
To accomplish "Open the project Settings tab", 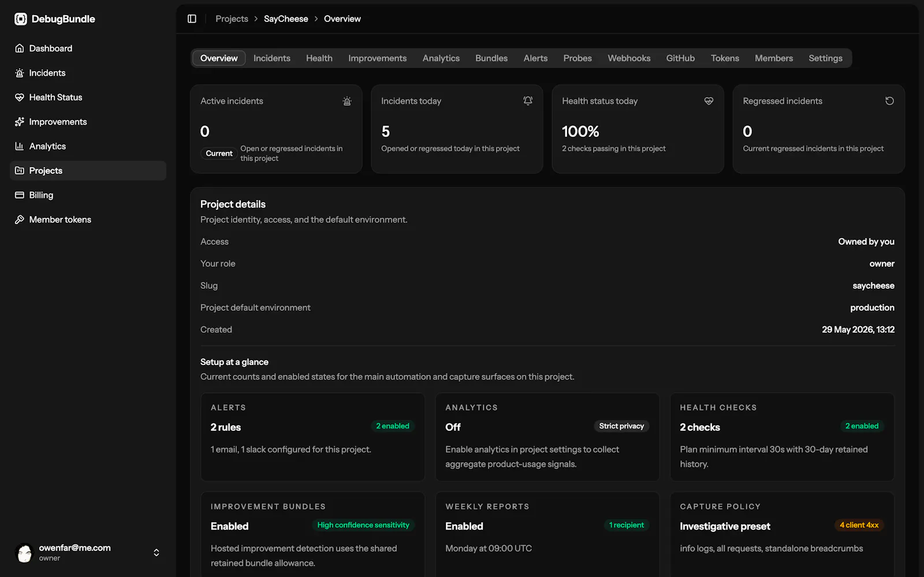I will [825, 58].
